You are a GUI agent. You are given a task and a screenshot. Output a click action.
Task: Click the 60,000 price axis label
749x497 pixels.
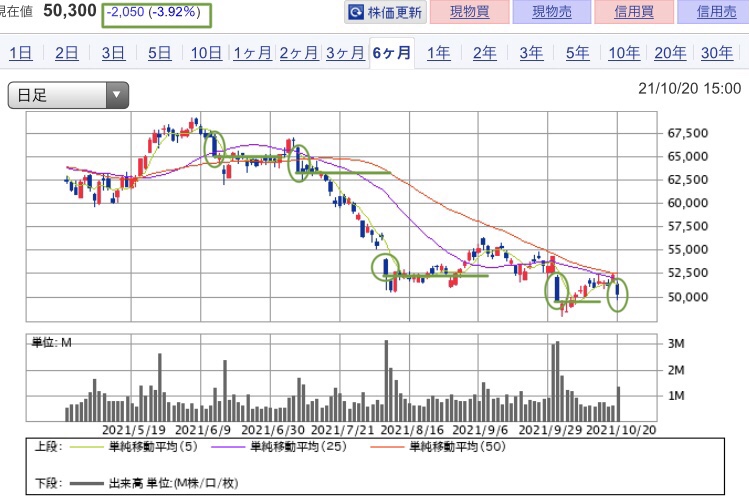[687, 203]
